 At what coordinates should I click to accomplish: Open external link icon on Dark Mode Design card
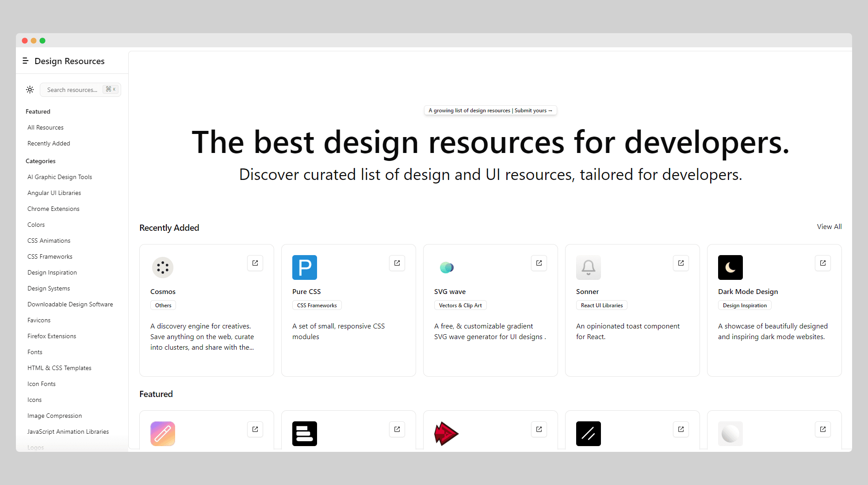[823, 263]
